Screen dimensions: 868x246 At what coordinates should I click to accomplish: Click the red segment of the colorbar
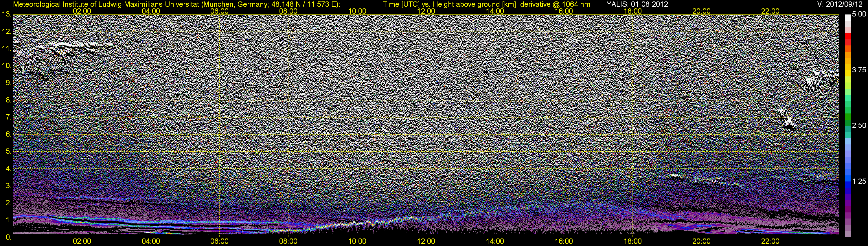pos(847,37)
